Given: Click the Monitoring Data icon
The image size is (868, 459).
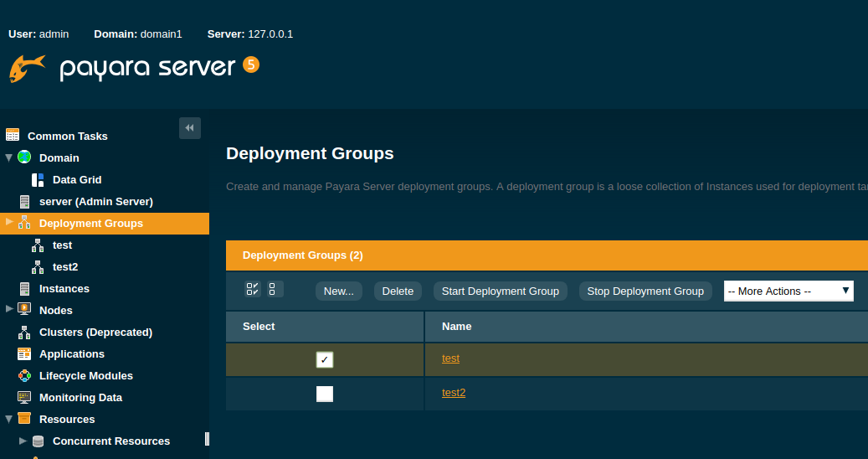Looking at the screenshot, I should click(x=24, y=397).
